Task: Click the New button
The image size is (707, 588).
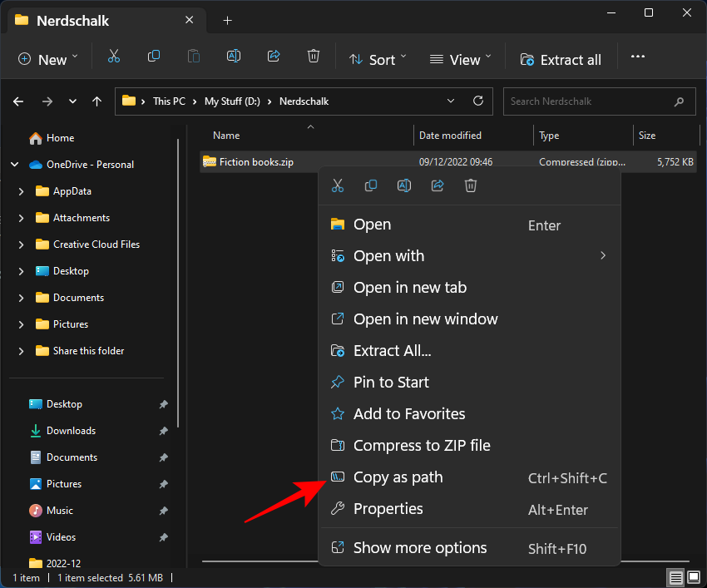Action: [x=47, y=59]
